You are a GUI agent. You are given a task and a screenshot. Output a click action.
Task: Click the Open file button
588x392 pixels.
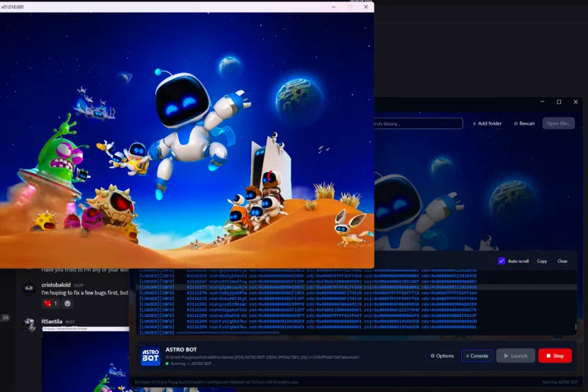558,123
